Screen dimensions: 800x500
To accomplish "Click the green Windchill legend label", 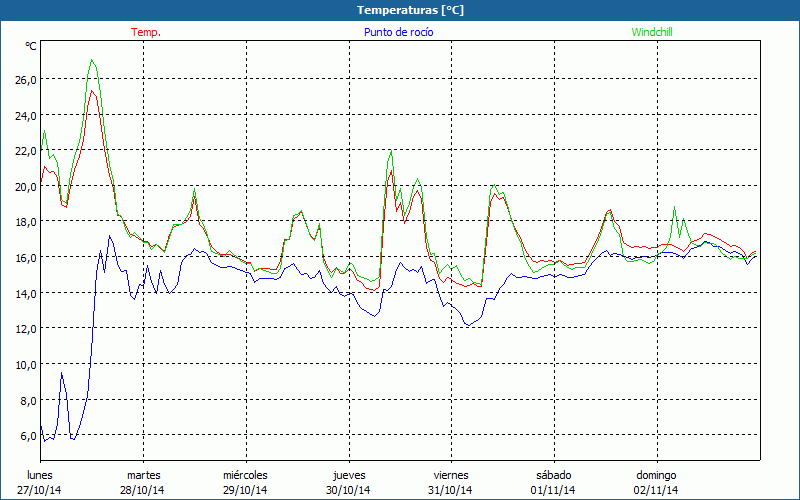I will [651, 32].
